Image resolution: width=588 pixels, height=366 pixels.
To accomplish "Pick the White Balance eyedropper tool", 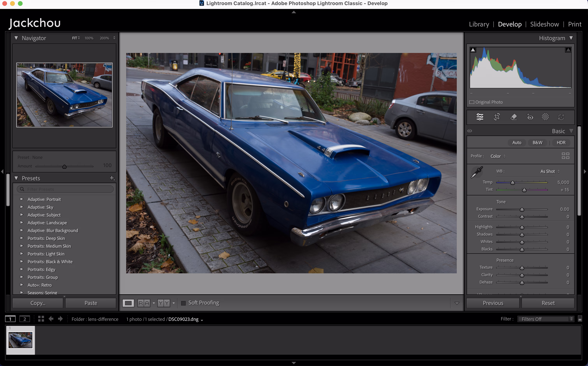I will coord(477,172).
